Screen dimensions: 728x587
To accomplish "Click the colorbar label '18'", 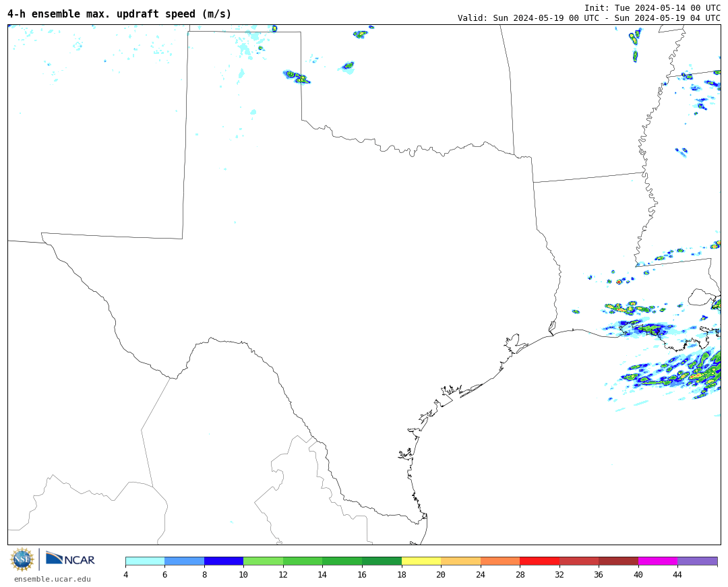I will tap(402, 574).
